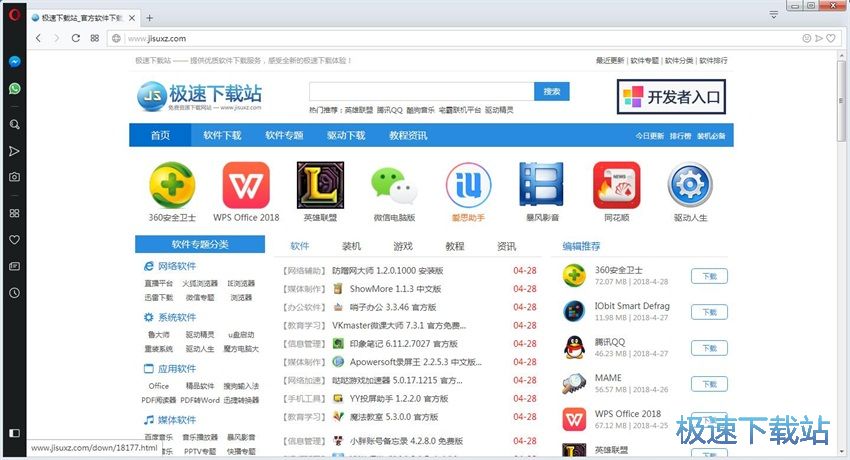This screenshot has width=850, height=460.
Task: Open 印象笔记 6.11.2.7027 官方版 entry
Action: [403, 344]
